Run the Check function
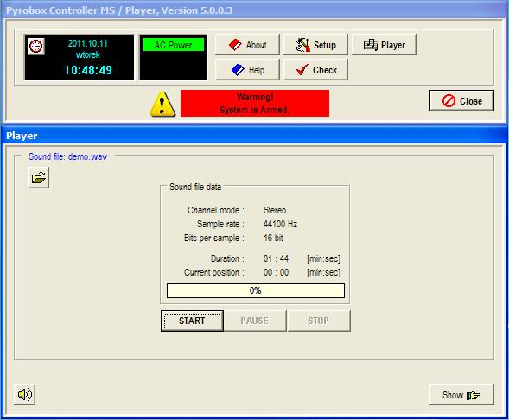The image size is (509, 420). [315, 70]
